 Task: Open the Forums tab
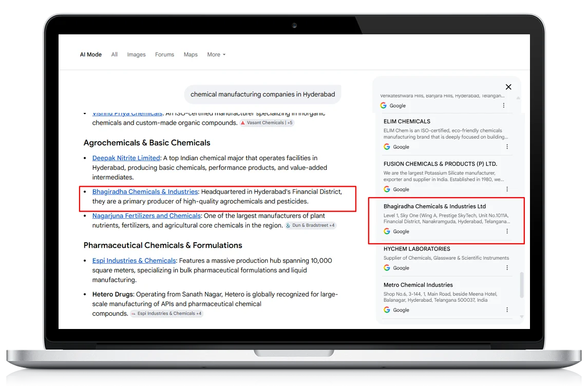coord(165,55)
